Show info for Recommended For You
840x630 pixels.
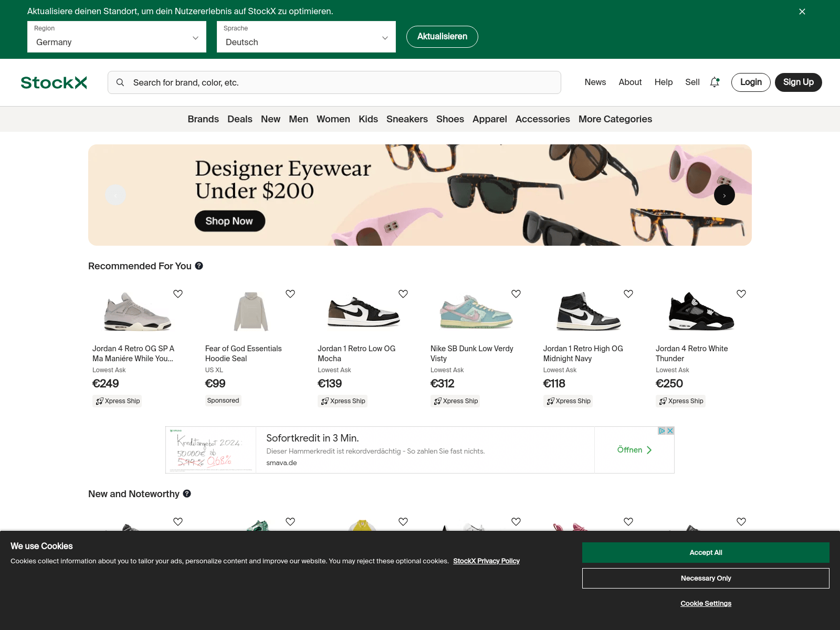pos(199,266)
